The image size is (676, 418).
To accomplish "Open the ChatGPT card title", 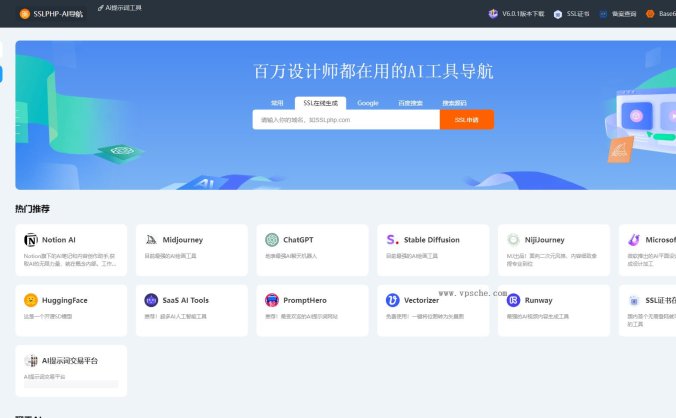I will point(298,240).
